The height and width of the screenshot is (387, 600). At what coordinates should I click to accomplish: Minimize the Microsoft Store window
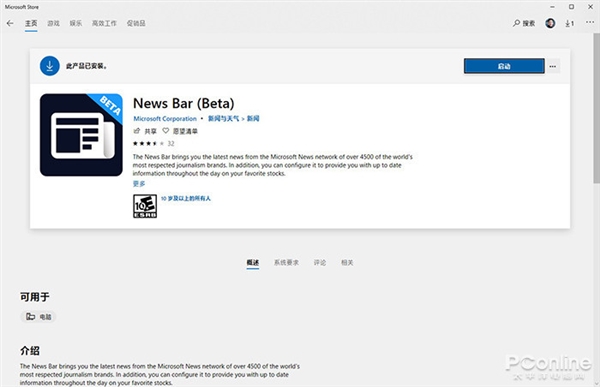tap(552, 7)
